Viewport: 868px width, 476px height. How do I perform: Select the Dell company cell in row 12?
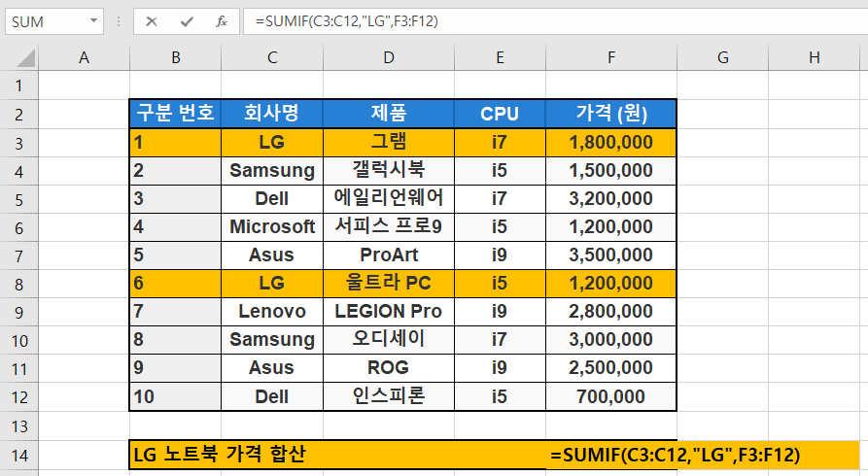(272, 396)
